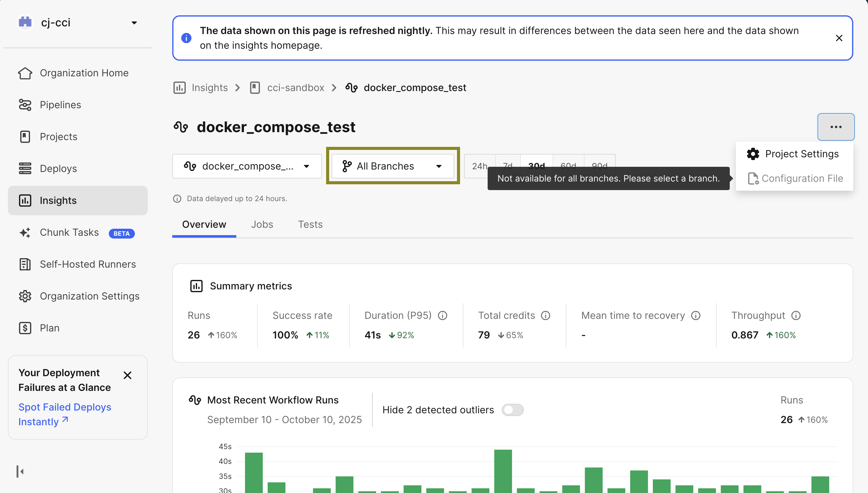Click the Success rate value 100%
Screen dimensions: 868x493
(x=285, y=335)
